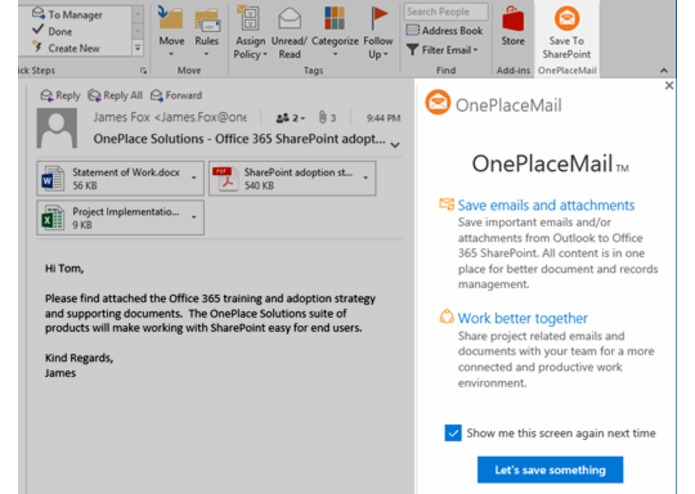Uncheck Show me this screen again next time

453,433
